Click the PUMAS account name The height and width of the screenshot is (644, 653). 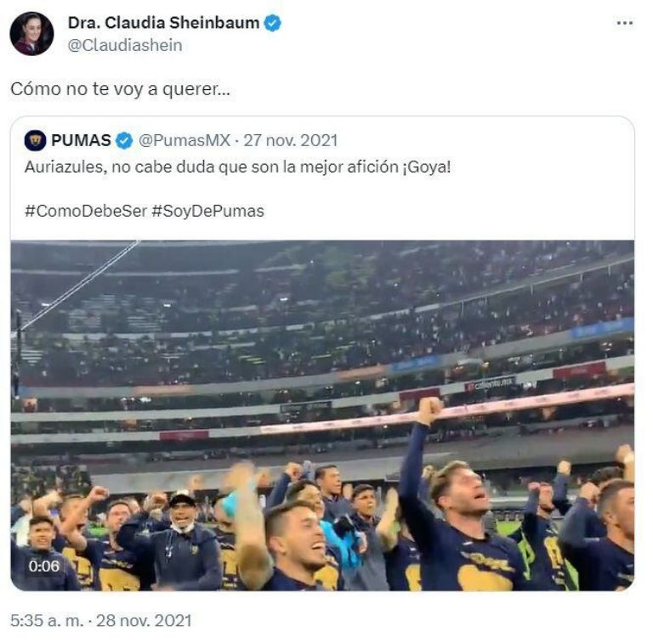pos(82,140)
